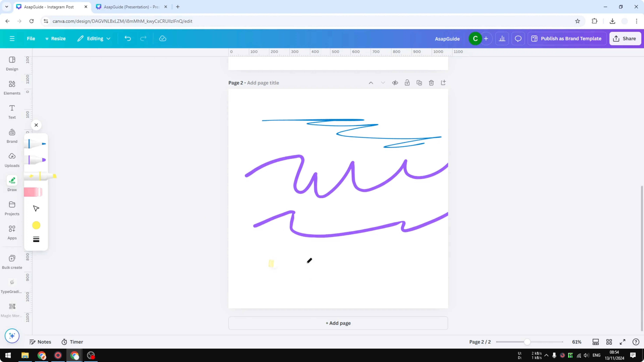The height and width of the screenshot is (362, 644).
Task: Open the Brand panel
Action: 12,136
